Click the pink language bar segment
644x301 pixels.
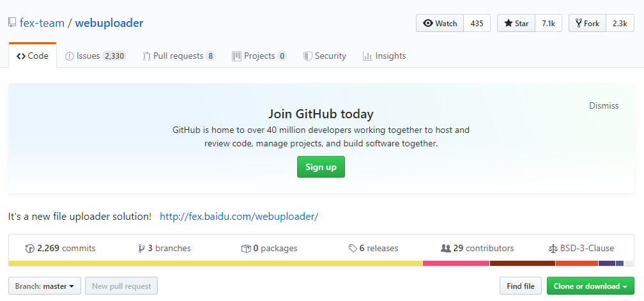click(456, 263)
